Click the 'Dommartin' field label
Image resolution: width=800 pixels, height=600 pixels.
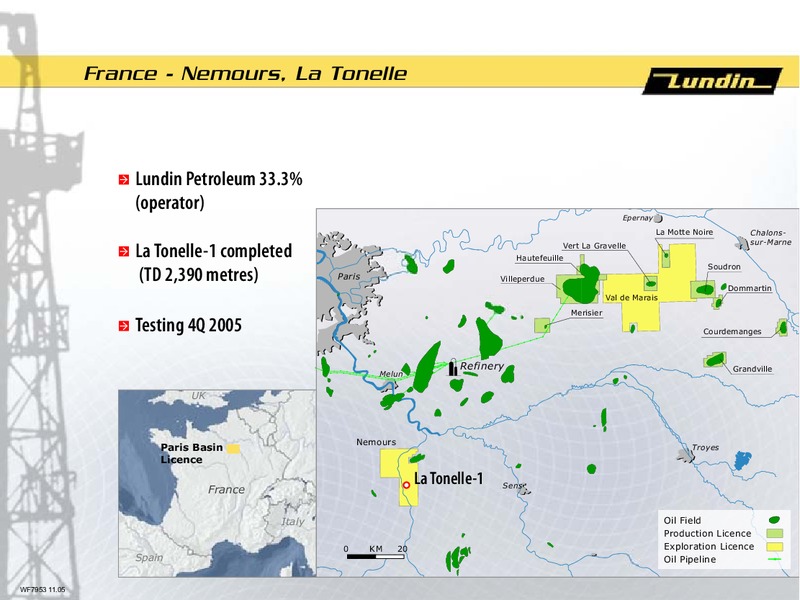pos(749,288)
